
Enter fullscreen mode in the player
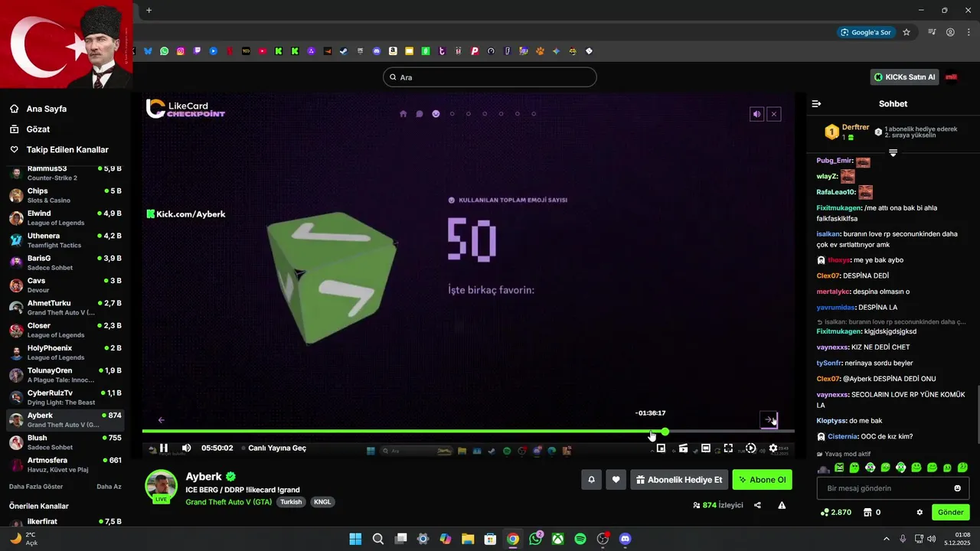point(728,448)
